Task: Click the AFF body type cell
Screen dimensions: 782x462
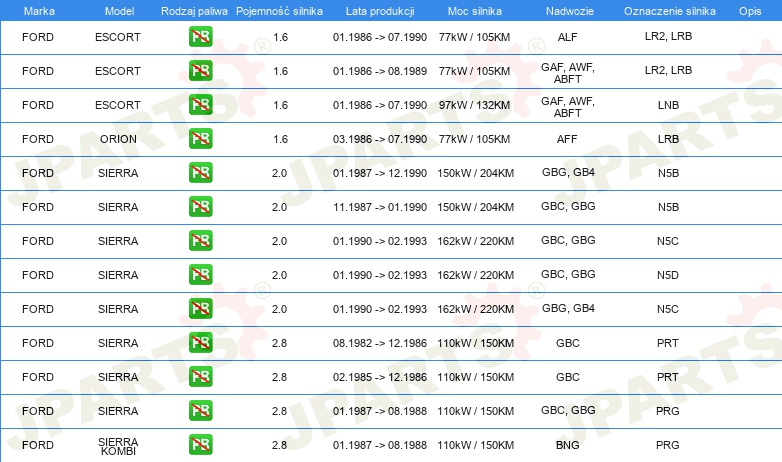Action: (x=567, y=139)
